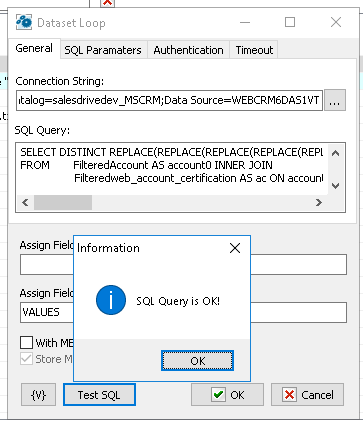Click the {V} variables button
Viewport: 363px width, 424px height.
coord(38,395)
